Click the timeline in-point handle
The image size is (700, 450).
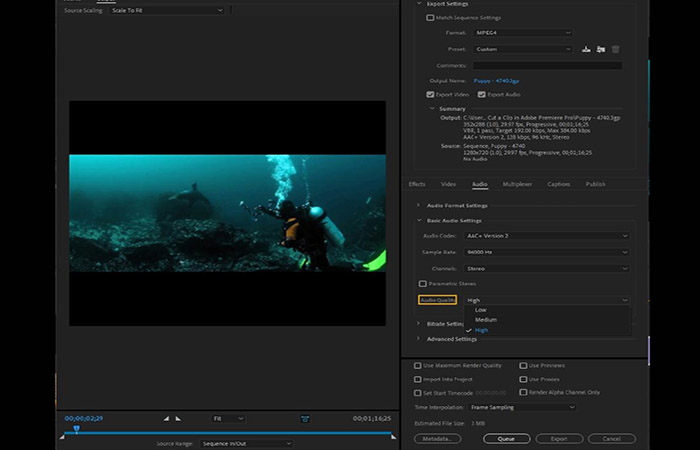[62, 437]
